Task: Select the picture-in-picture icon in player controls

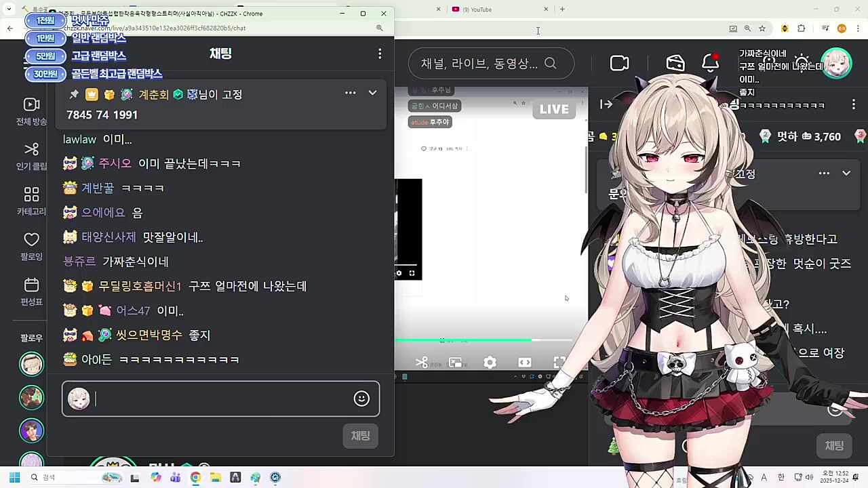Action: coord(456,363)
